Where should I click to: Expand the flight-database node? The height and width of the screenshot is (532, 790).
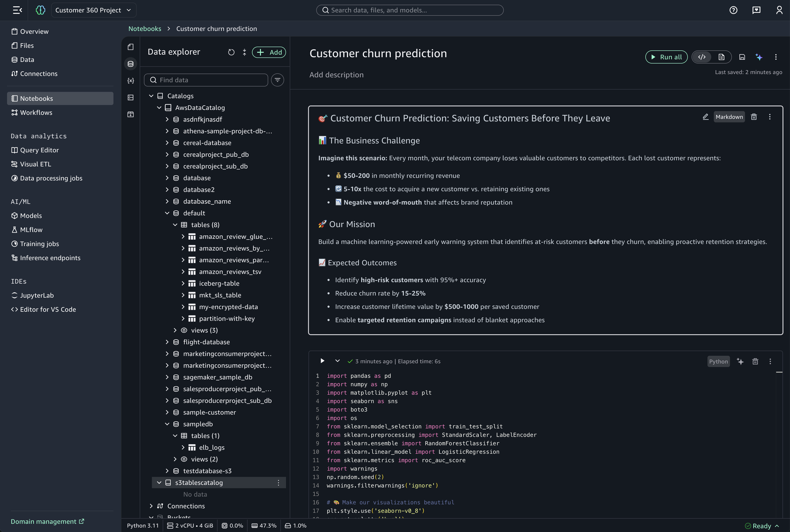(x=167, y=342)
